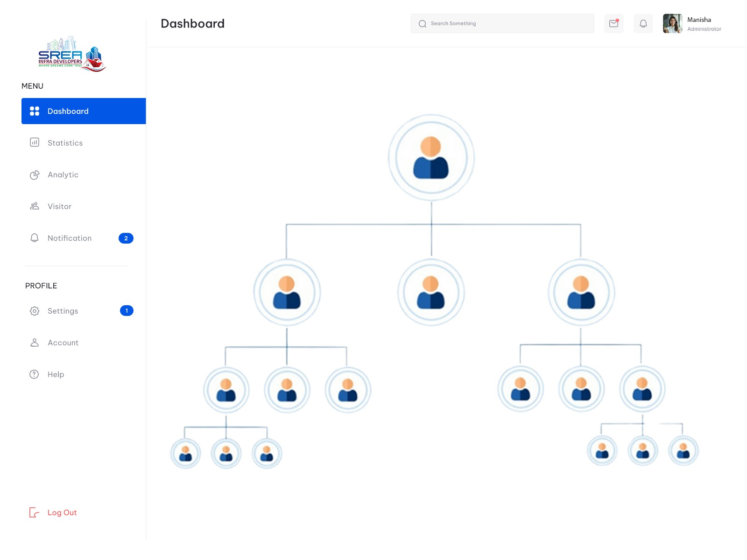Image resolution: width=747 pixels, height=560 pixels.
Task: Click the Statistics bar chart icon
Action: [x=35, y=142]
